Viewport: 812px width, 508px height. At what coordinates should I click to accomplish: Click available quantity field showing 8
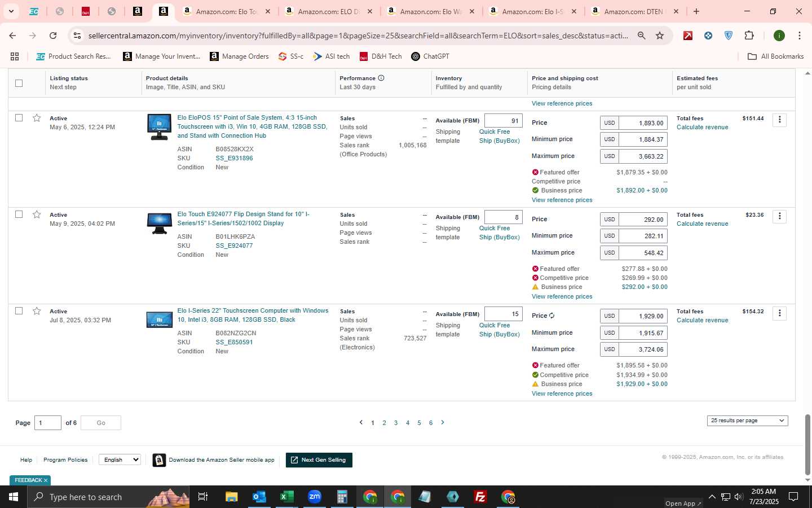click(503, 217)
